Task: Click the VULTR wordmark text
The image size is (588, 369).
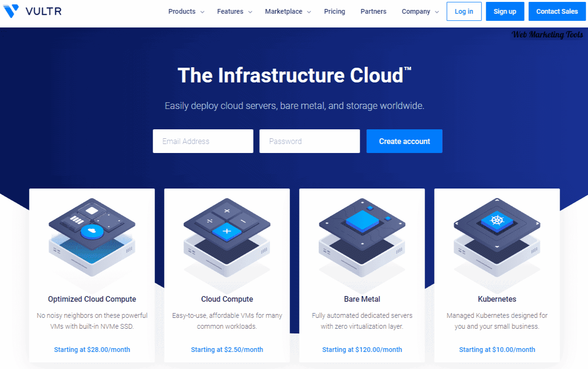Action: tap(44, 11)
